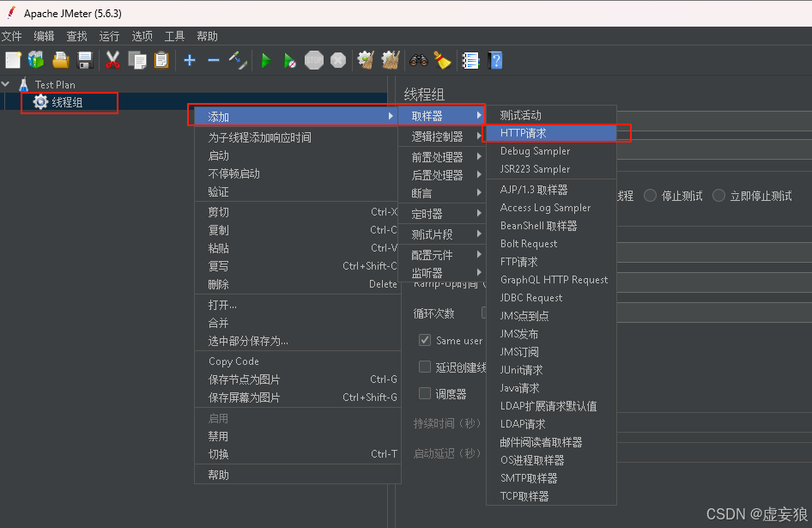Open the Templates icon in toolbar
812x528 pixels.
click(x=36, y=60)
